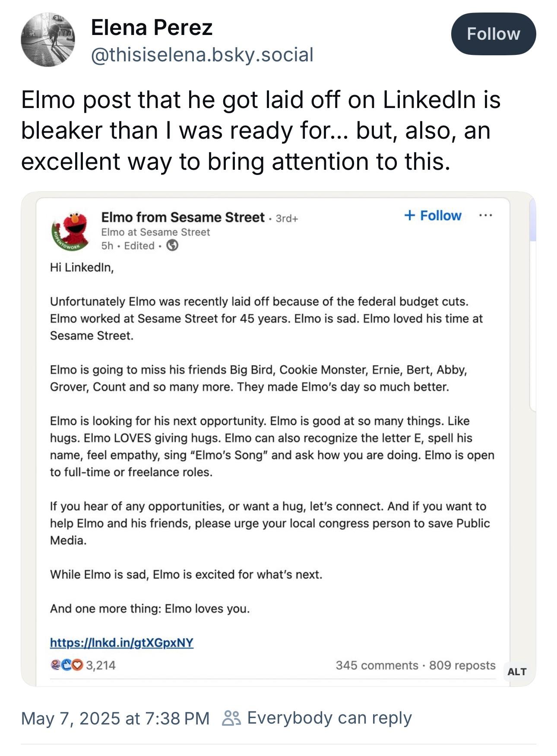Open the three-dot post options menu

[485, 216]
